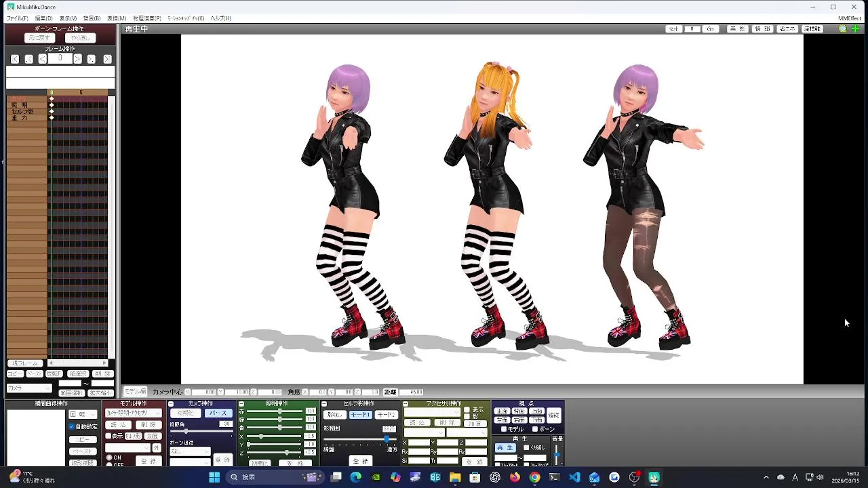Click the 元に戻す undo button
The width and height of the screenshot is (868, 488).
(39, 38)
